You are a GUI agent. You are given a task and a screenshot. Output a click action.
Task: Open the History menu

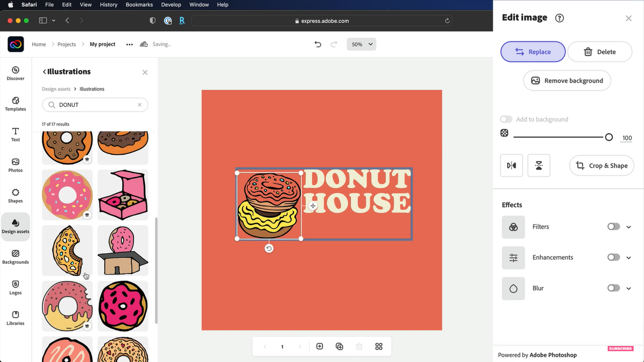point(108,5)
